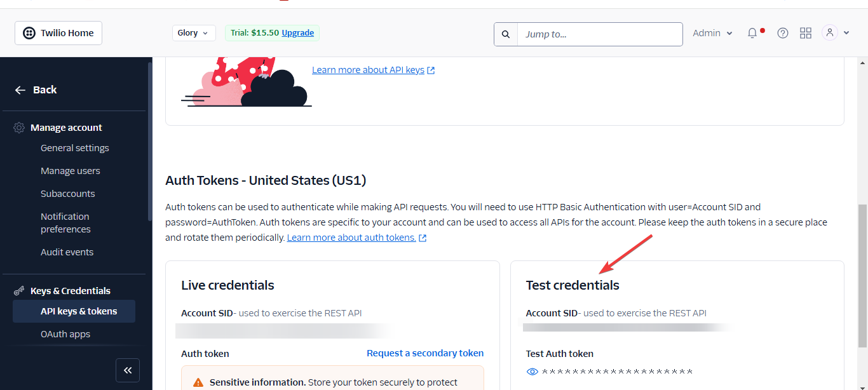Image resolution: width=868 pixels, height=390 pixels.
Task: Click the Manage account gear icon
Action: pos(19,128)
